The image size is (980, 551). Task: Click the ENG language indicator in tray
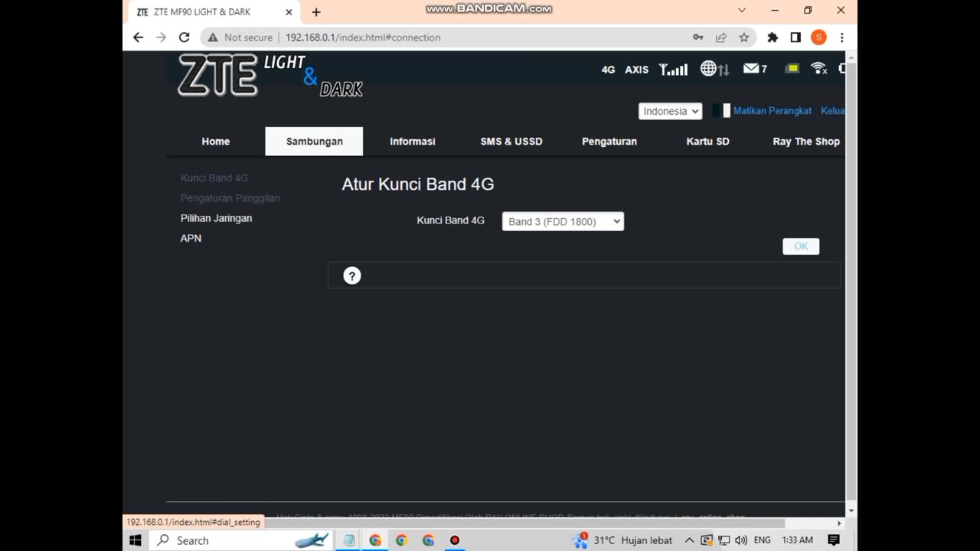(x=762, y=540)
